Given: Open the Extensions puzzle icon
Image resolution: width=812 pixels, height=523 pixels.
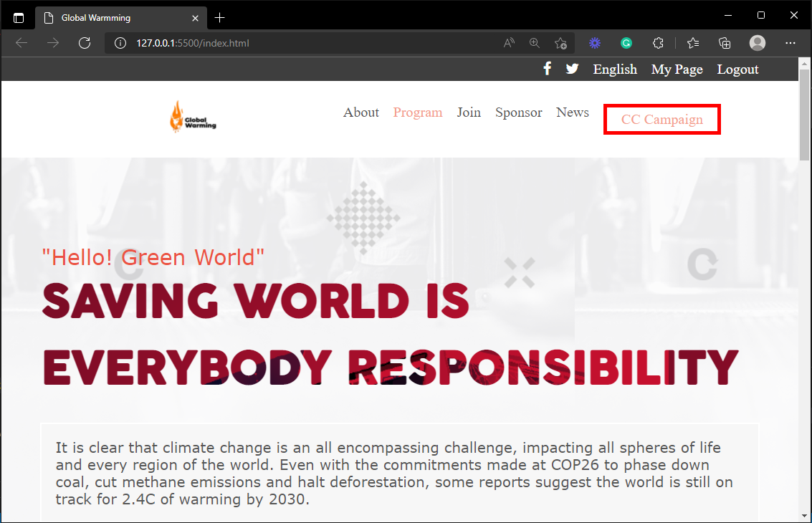Looking at the screenshot, I should coord(658,43).
